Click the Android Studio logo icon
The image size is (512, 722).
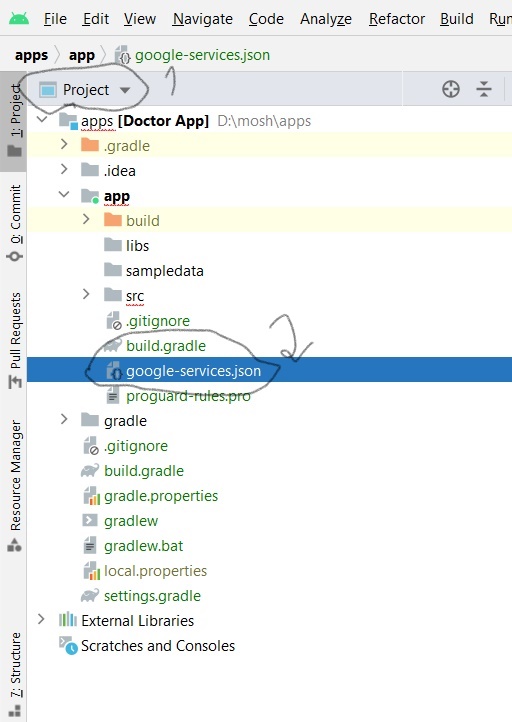tap(19, 19)
